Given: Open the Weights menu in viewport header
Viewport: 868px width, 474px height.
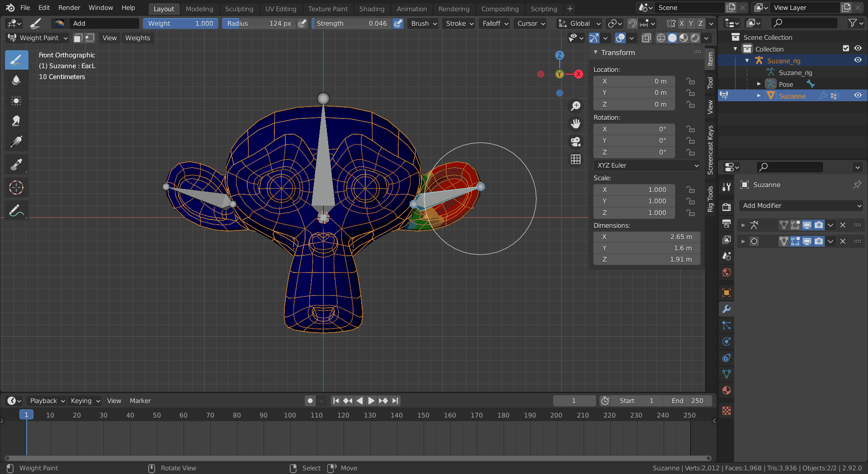Looking at the screenshot, I should [x=137, y=38].
